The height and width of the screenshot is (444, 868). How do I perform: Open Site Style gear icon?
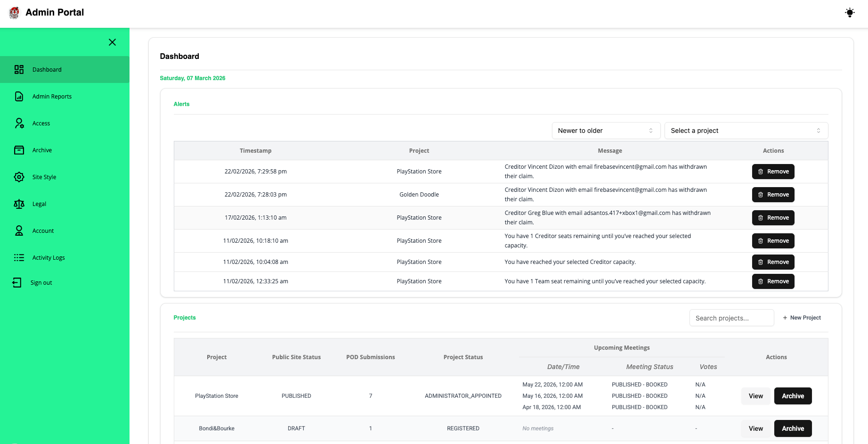pyautogui.click(x=19, y=177)
